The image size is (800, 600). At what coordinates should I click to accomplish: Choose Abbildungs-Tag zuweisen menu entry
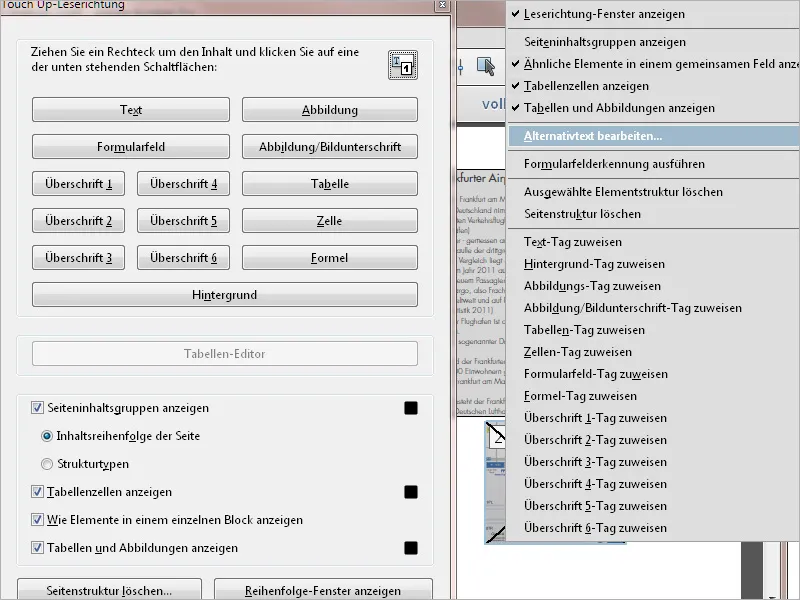(654, 286)
